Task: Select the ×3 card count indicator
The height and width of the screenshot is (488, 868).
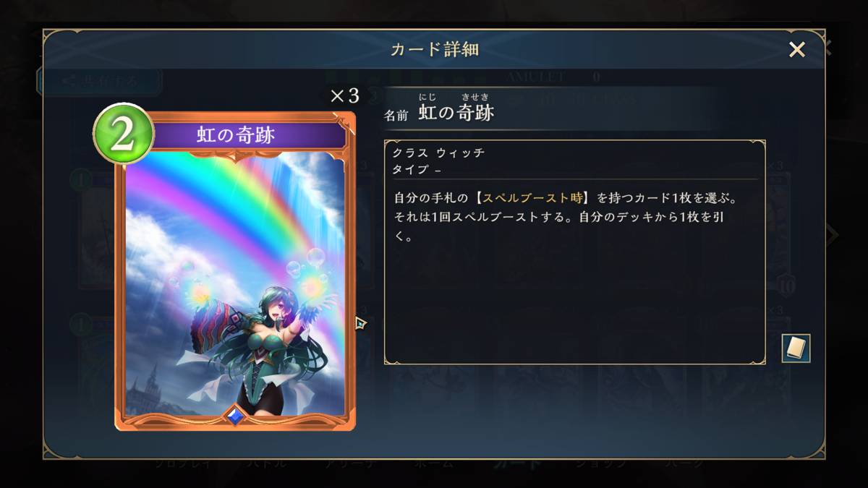Action: (344, 96)
